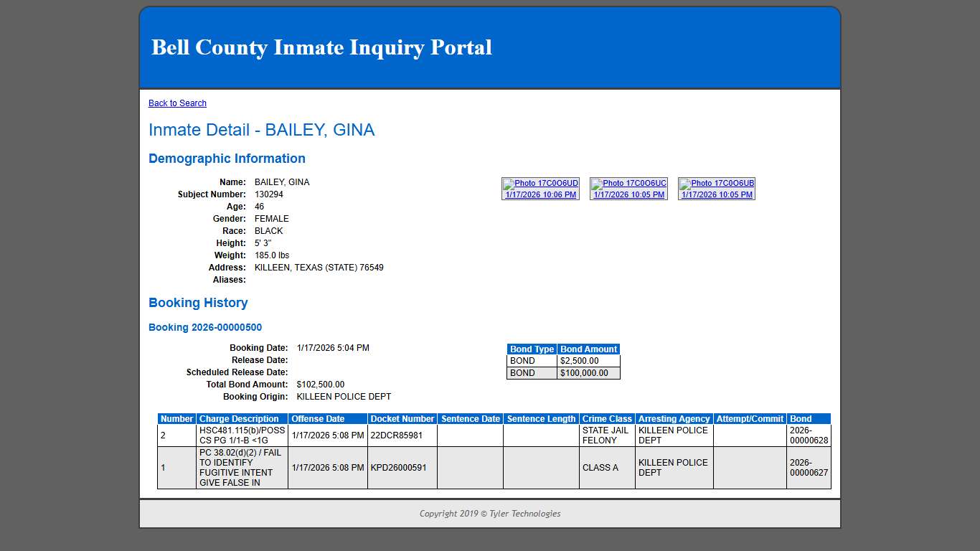Click the Bell County Inmate Inquiry Portal title
980x551 pixels.
[x=321, y=47]
